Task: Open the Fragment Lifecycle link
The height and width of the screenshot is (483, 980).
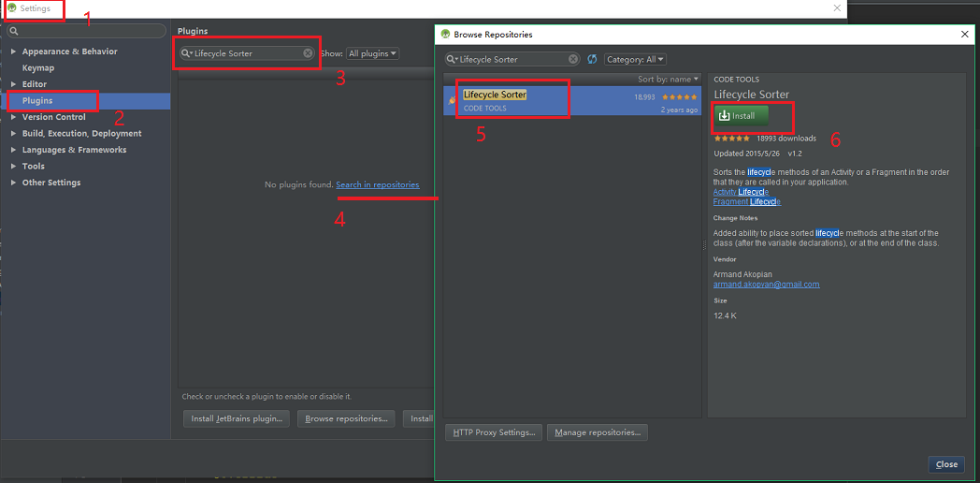Action: point(747,202)
